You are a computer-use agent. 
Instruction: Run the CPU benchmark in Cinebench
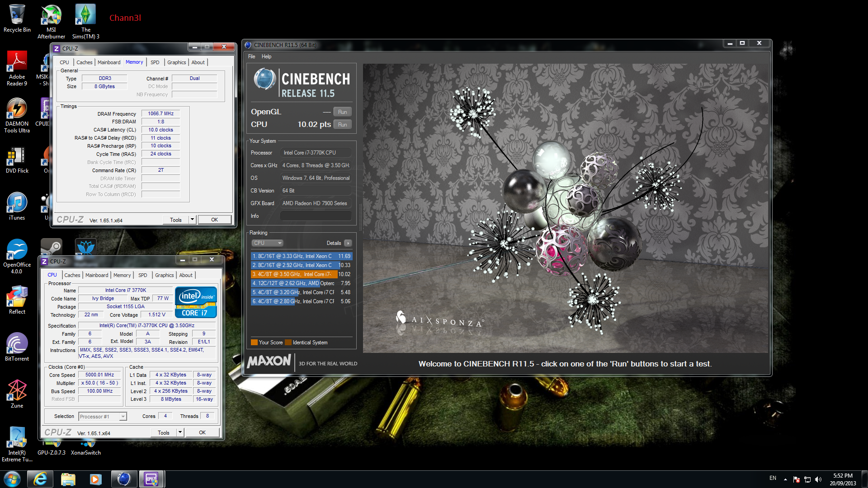[343, 125]
